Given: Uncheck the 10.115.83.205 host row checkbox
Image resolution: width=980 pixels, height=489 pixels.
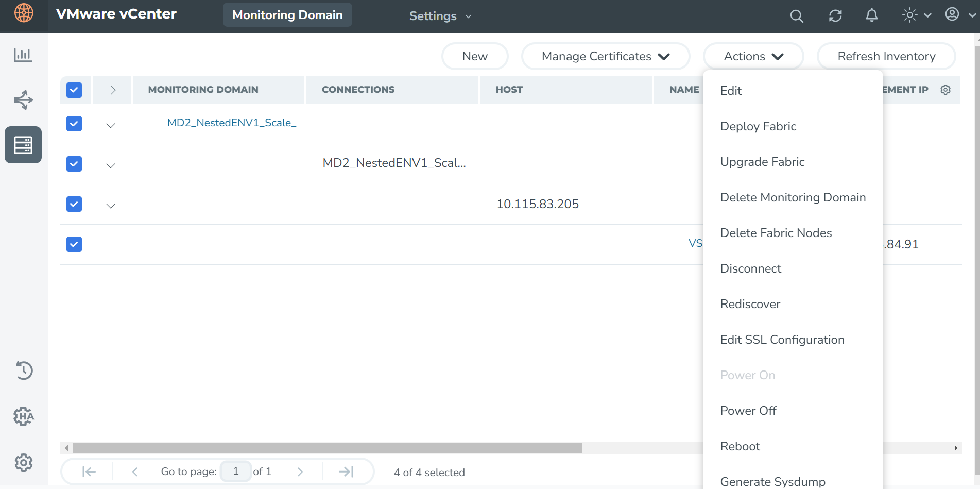Looking at the screenshot, I should 74,204.
